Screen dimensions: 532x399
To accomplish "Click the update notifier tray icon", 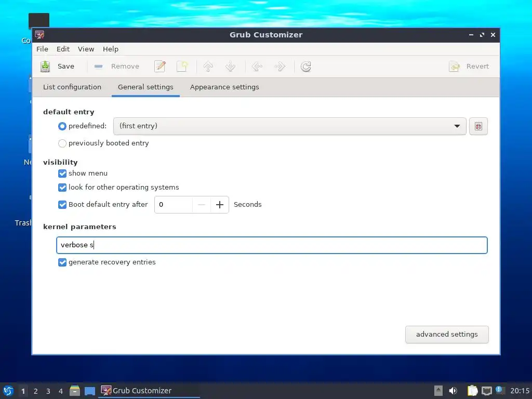I will [499, 390].
